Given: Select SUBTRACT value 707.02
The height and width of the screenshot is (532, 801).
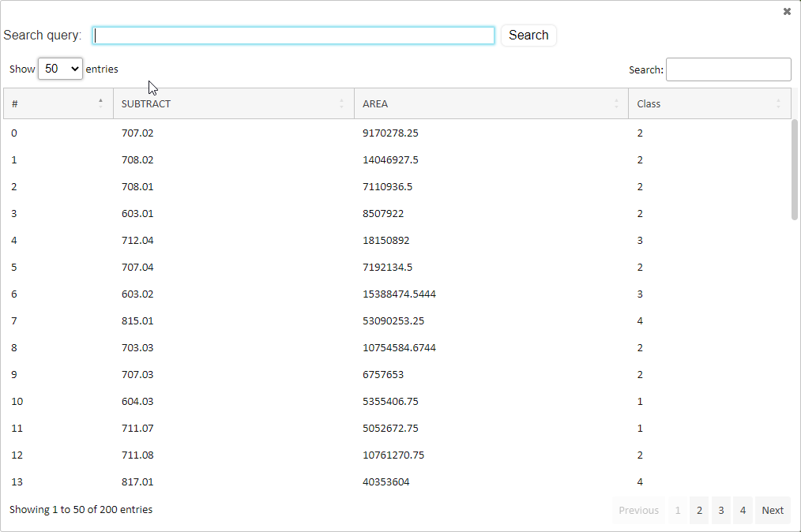Looking at the screenshot, I should [x=137, y=133].
